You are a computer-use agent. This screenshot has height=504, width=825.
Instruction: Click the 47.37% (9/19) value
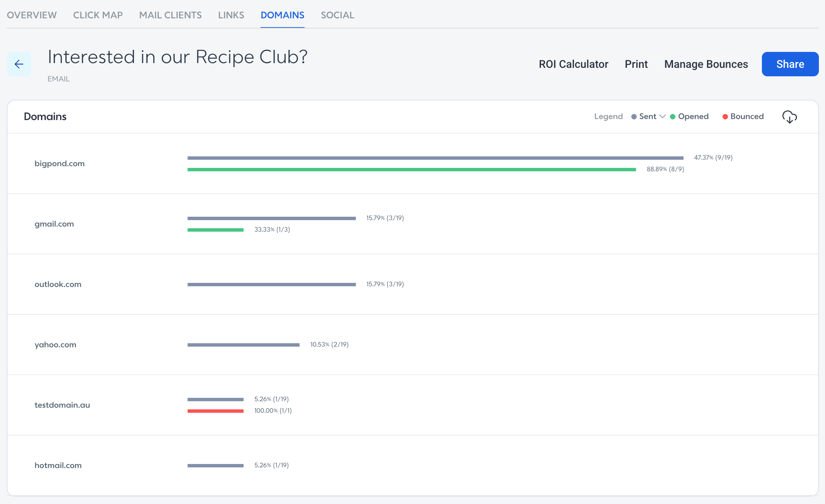(713, 158)
